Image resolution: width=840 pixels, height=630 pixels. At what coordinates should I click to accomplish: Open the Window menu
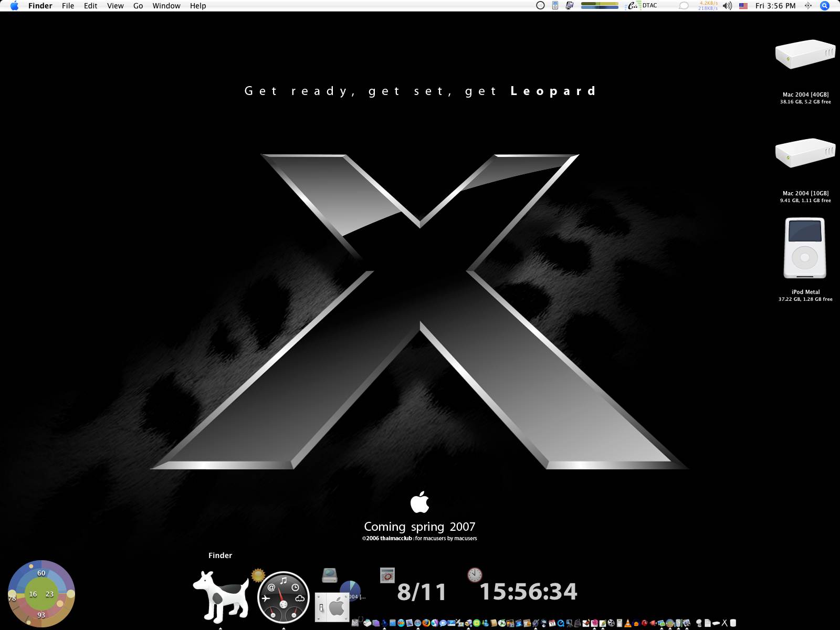166,6
